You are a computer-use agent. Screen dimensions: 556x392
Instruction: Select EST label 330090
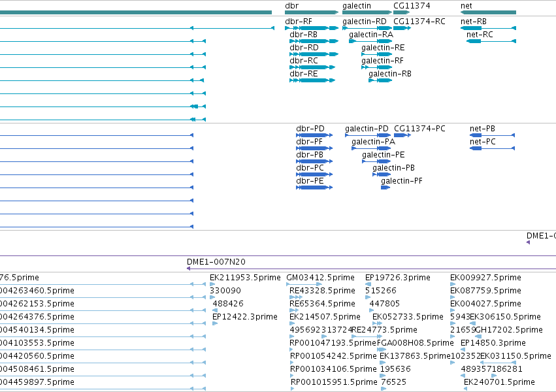pyautogui.click(x=225, y=290)
